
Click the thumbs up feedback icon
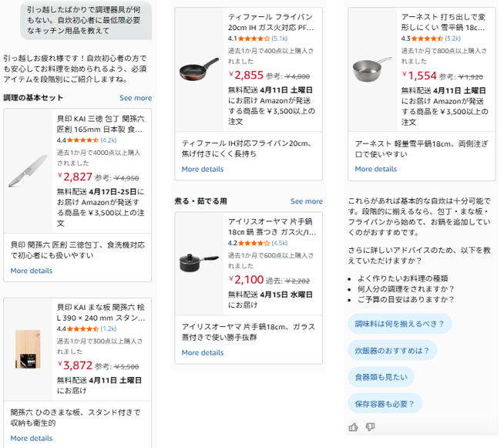353,426
